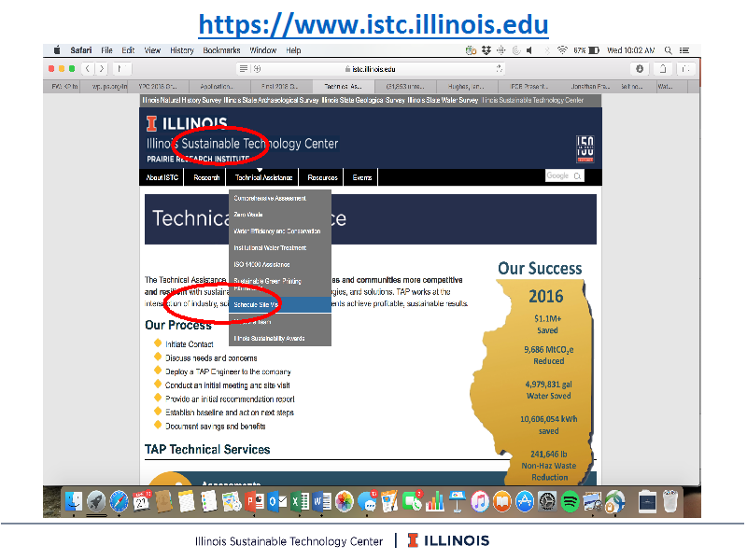Viewport: 747px width, 560px height.
Task: Open Finder from the dock
Action: pyautogui.click(x=73, y=502)
